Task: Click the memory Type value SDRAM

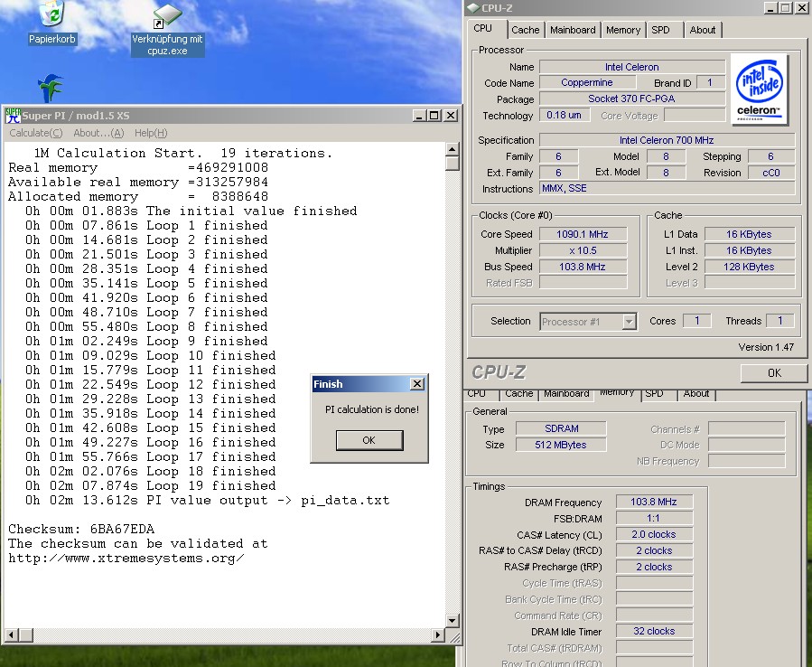Action: coord(561,428)
